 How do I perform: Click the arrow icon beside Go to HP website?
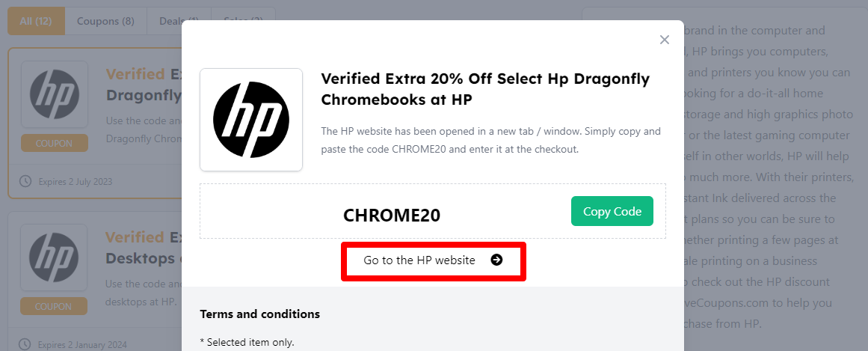coord(496,260)
